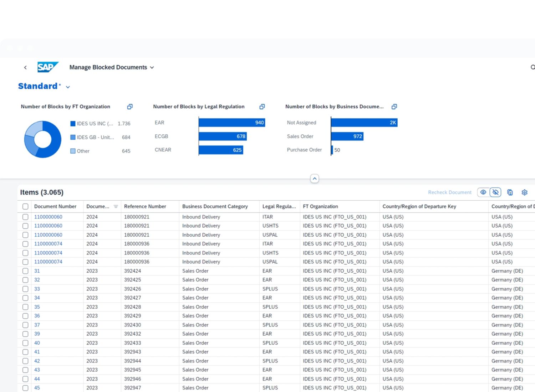535x392 pixels.
Task: Click the back navigation arrow
Action: 25,67
